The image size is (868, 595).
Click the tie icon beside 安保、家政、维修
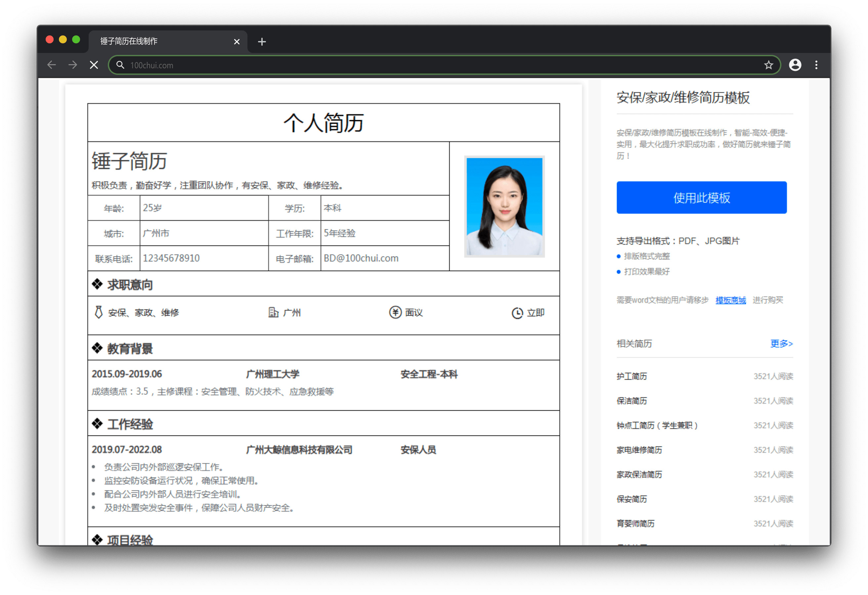point(99,312)
